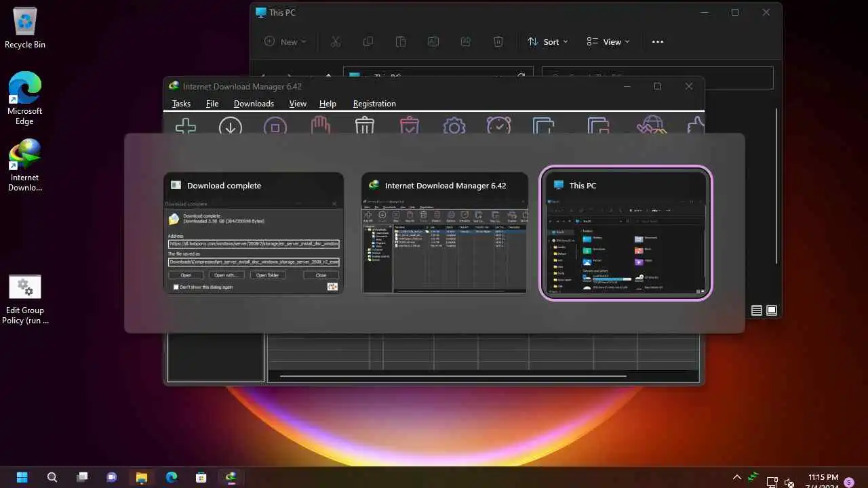
Task: Click the Resume download arrow icon in IDM
Action: [231, 126]
